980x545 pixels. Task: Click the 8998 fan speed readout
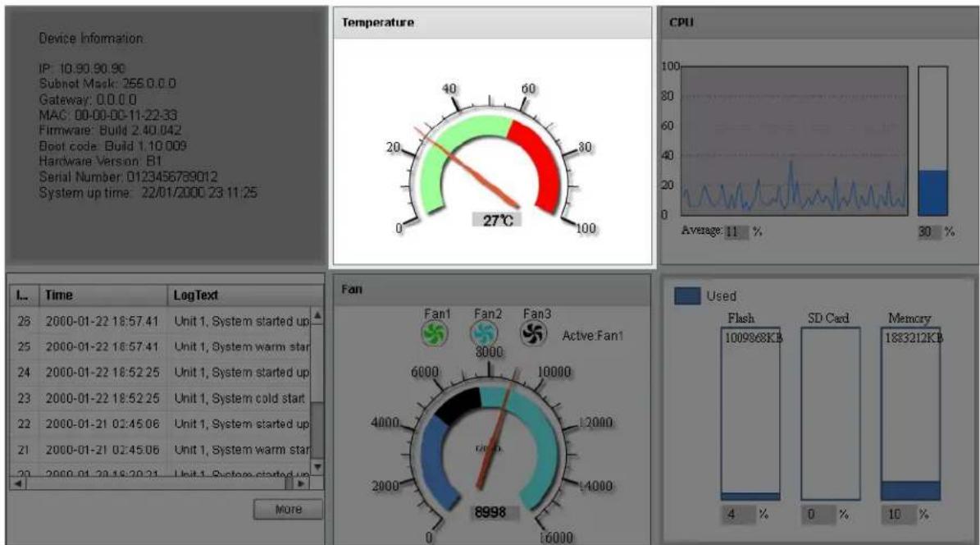pos(494,512)
